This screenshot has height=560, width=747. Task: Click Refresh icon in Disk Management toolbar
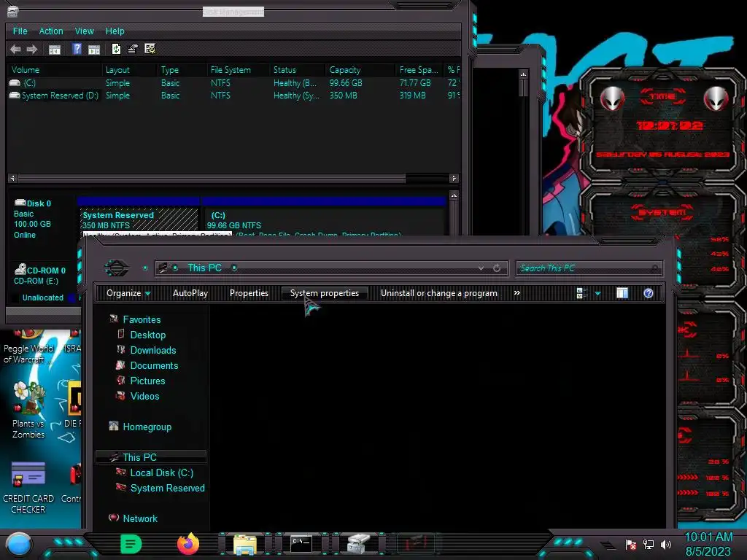(116, 49)
